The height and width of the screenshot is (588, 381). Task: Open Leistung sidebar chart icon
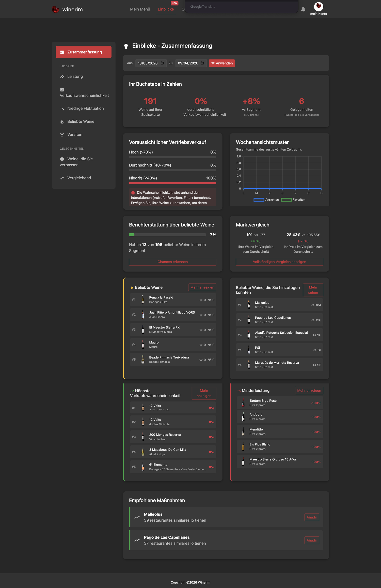[62, 76]
